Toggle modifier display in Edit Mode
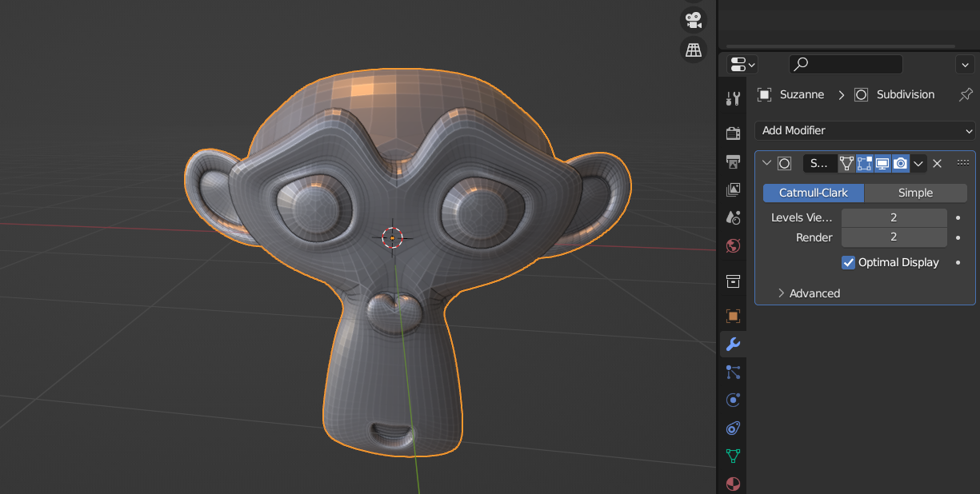 pyautogui.click(x=864, y=163)
